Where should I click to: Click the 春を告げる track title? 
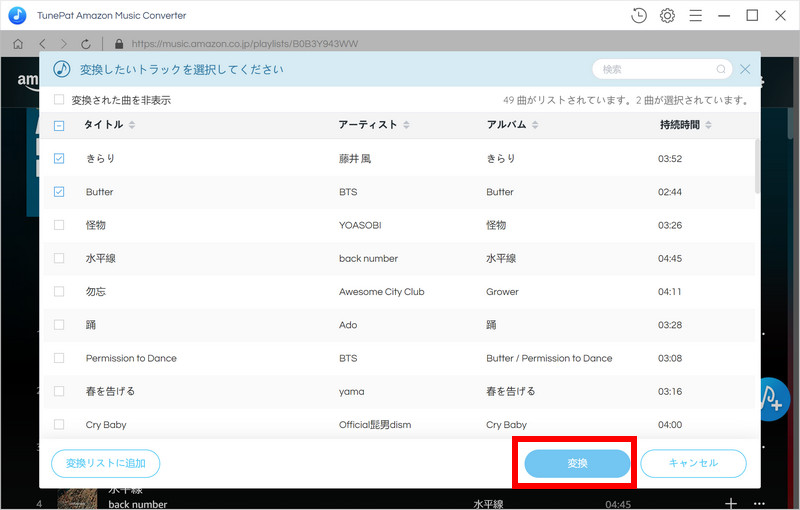[x=110, y=391]
